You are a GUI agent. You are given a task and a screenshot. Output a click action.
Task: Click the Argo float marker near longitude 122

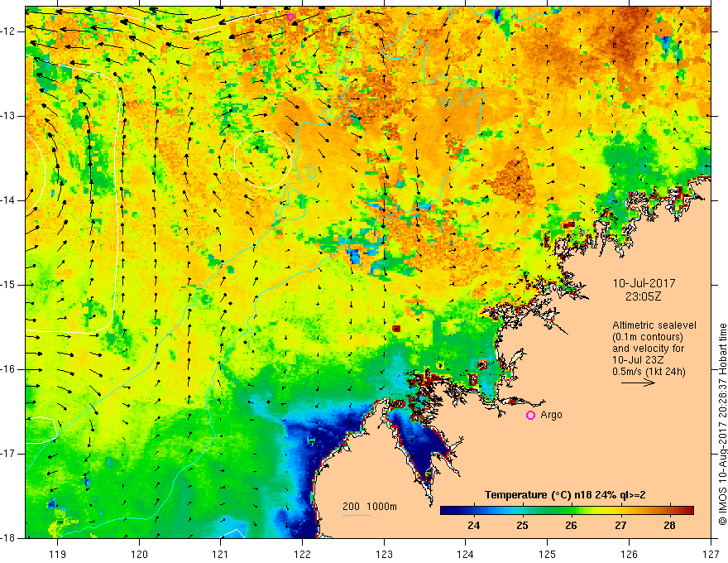290,17
